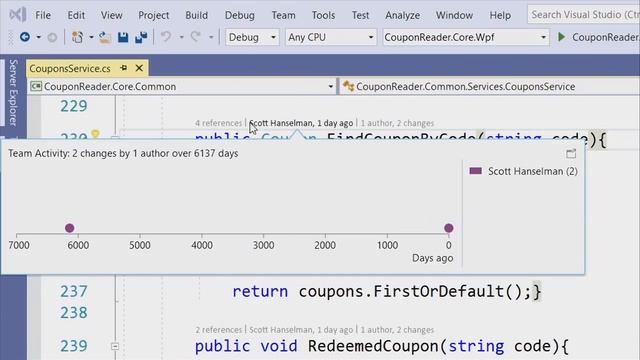The image size is (640, 360).
Task: Click the purple Scott Hanselman legend swatch
Action: click(476, 171)
